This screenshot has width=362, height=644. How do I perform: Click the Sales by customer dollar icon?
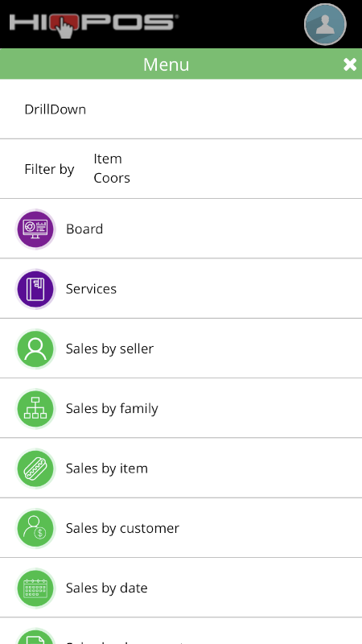click(x=35, y=528)
